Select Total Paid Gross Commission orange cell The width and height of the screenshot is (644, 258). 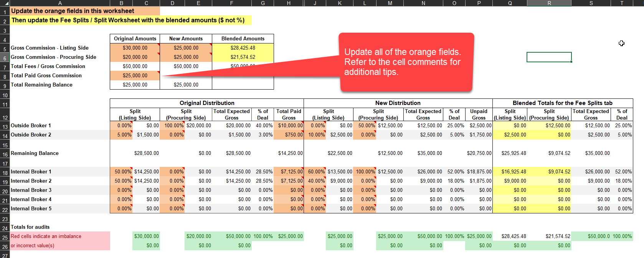point(135,76)
